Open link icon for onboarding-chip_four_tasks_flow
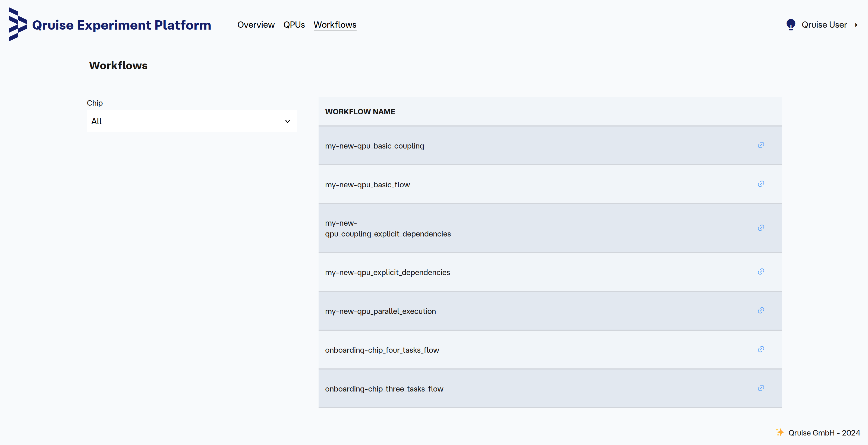Screen dimensions: 868x445 [x=761, y=349]
